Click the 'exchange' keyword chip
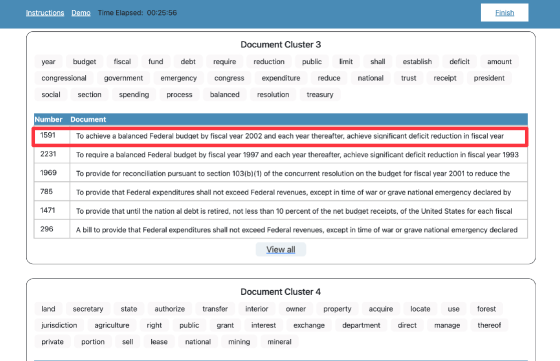This screenshot has width=560, height=361. click(x=309, y=325)
